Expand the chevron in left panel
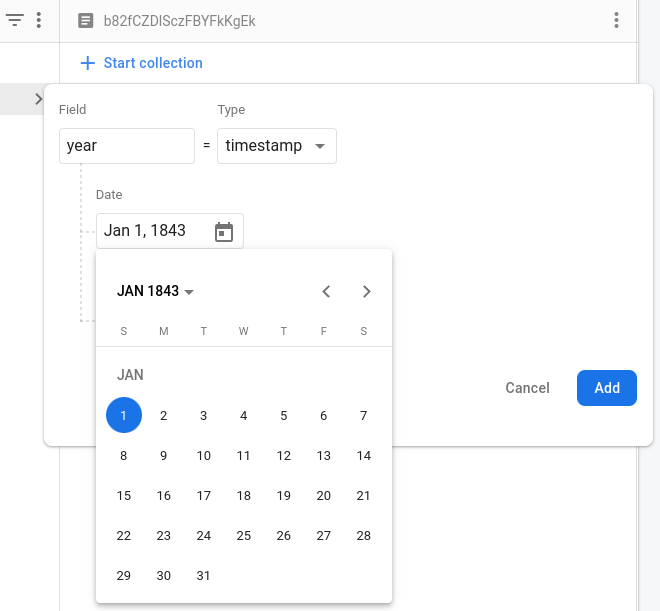Image resolution: width=660 pixels, height=611 pixels. 38,98
